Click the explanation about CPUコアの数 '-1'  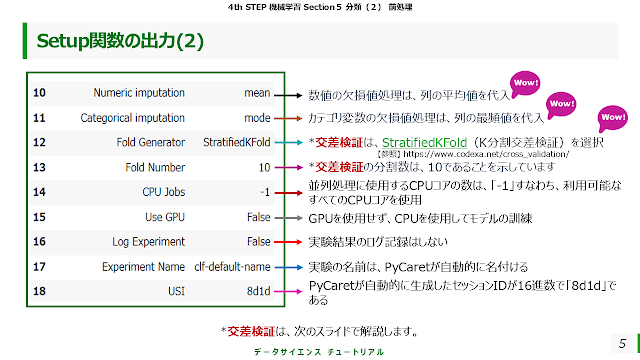(464, 193)
